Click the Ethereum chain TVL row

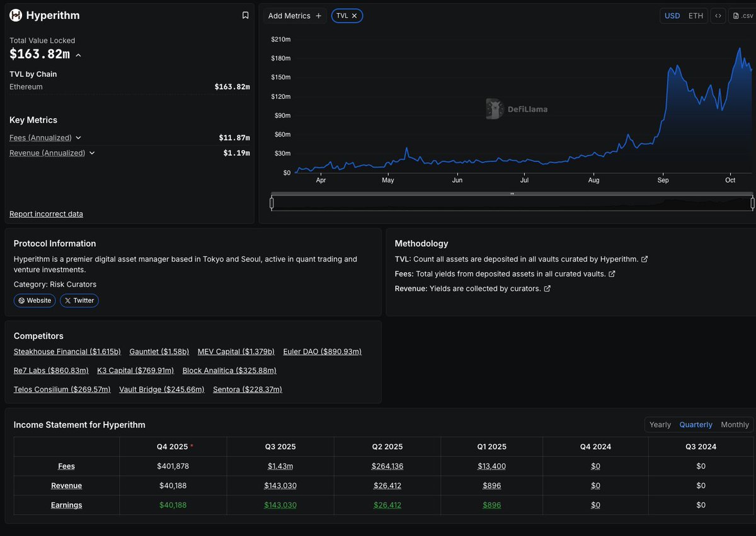[129, 86]
